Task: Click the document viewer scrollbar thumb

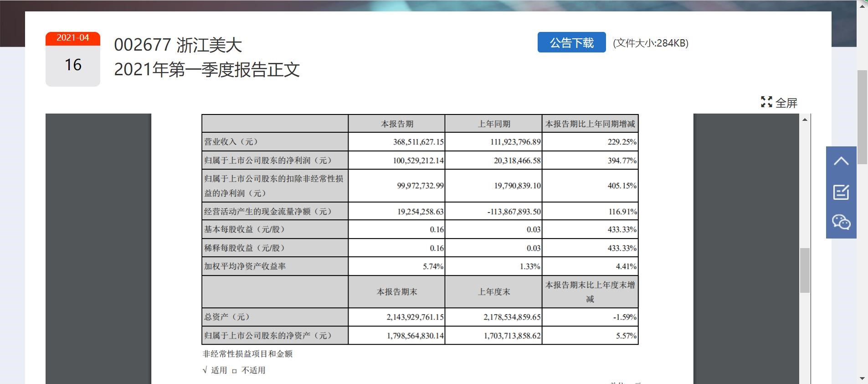Action: (805, 270)
